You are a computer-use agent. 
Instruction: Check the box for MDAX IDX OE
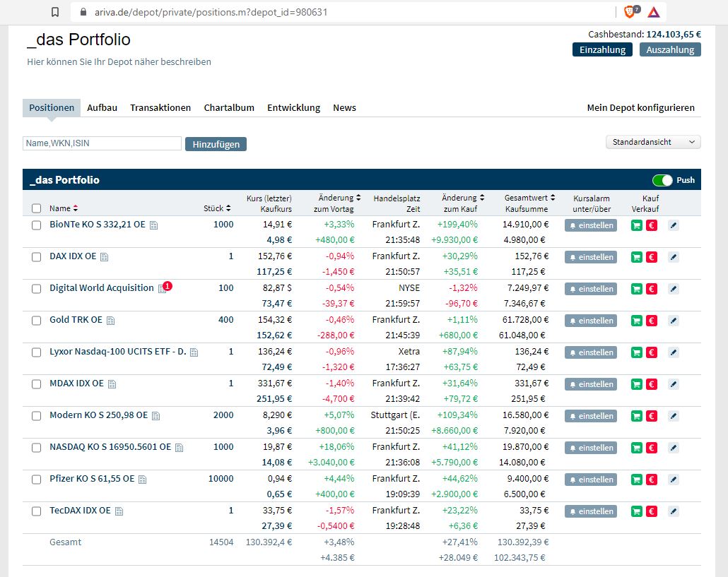(x=37, y=384)
